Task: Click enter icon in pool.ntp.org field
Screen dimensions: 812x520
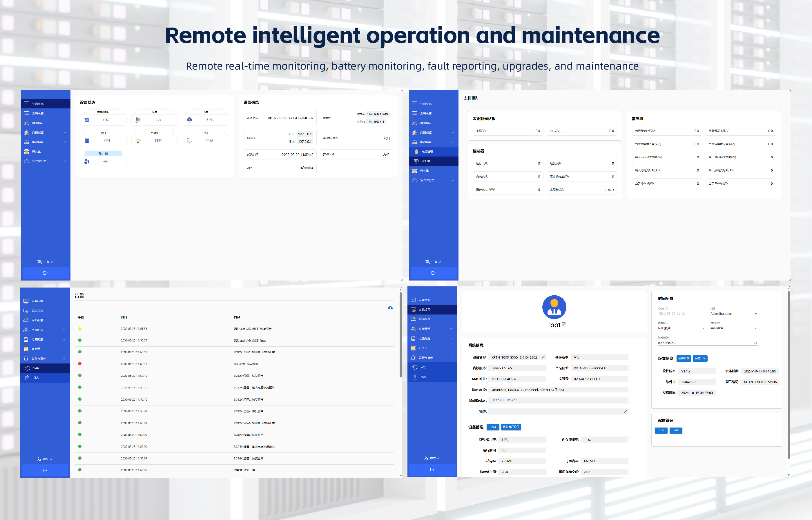Action: (755, 343)
